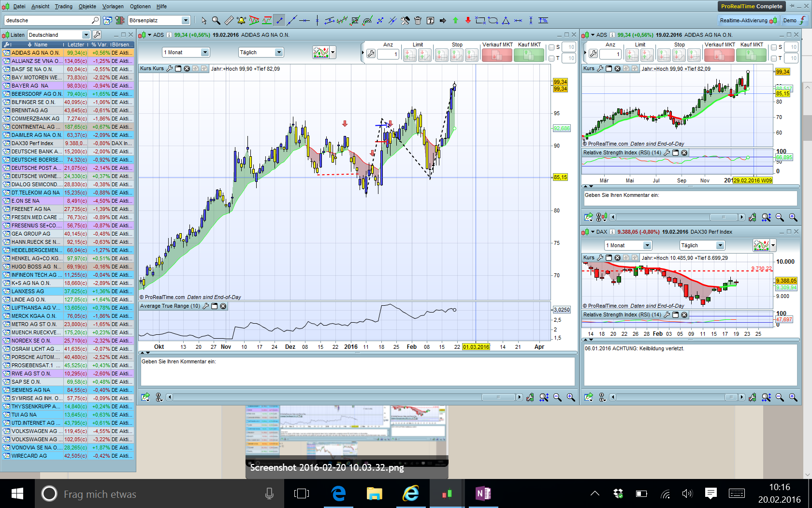Open list settings wrench beside Deutschland
The width and height of the screenshot is (812, 508).
click(x=97, y=35)
